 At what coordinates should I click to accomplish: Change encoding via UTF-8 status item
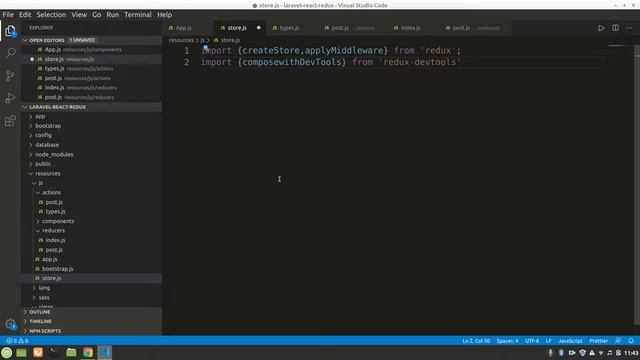point(532,340)
